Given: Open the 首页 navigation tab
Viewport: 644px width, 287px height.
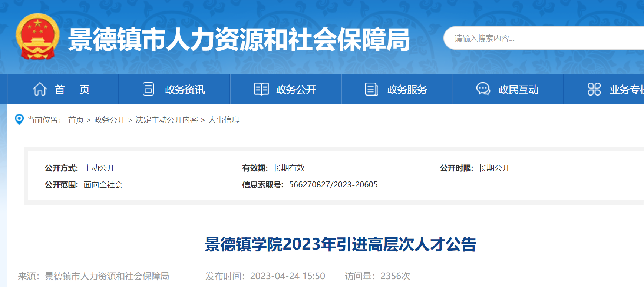Looking at the screenshot, I should point(63,89).
